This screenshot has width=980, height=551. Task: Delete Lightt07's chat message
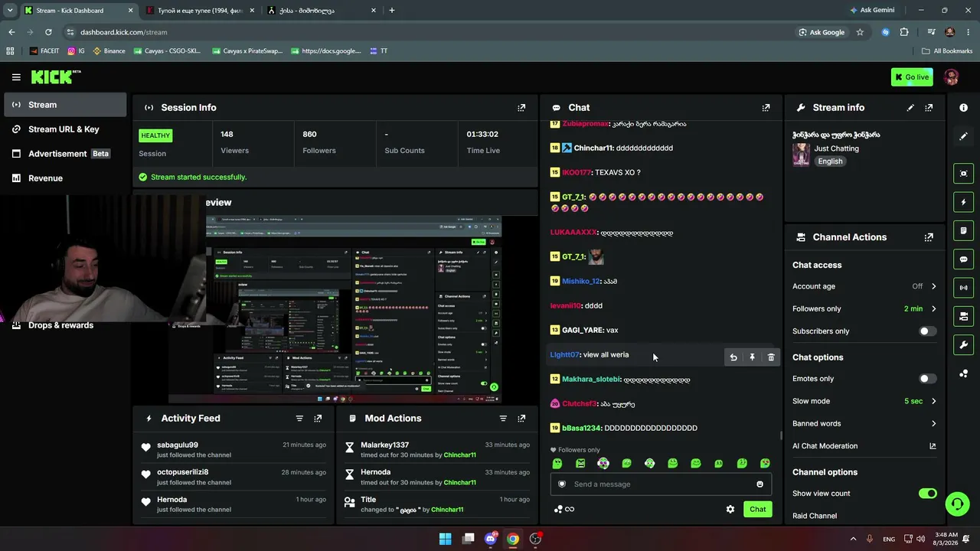[x=771, y=357]
